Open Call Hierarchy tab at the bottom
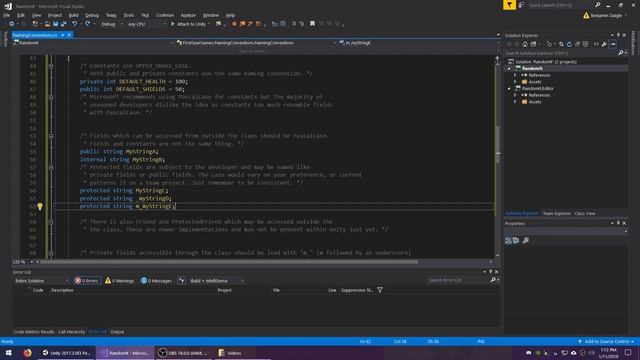640x360 pixels. tap(71, 332)
